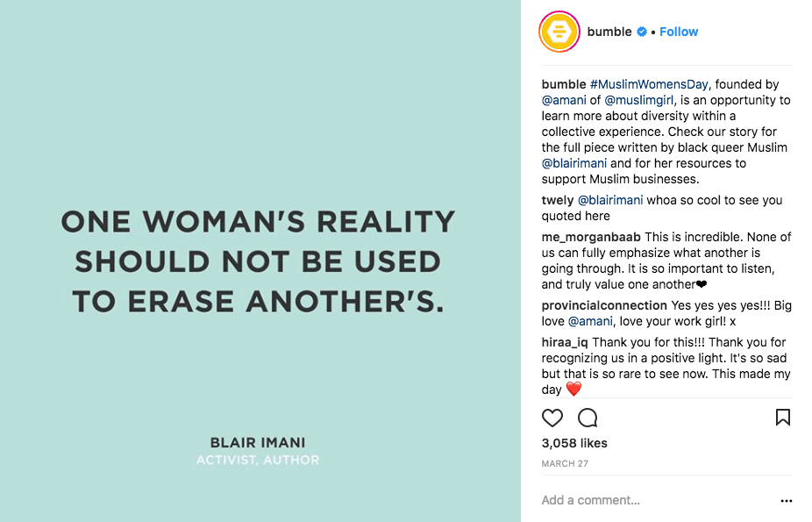Image resolution: width=812 pixels, height=522 pixels.
Task: View the 3,058 likes list
Action: click(574, 443)
